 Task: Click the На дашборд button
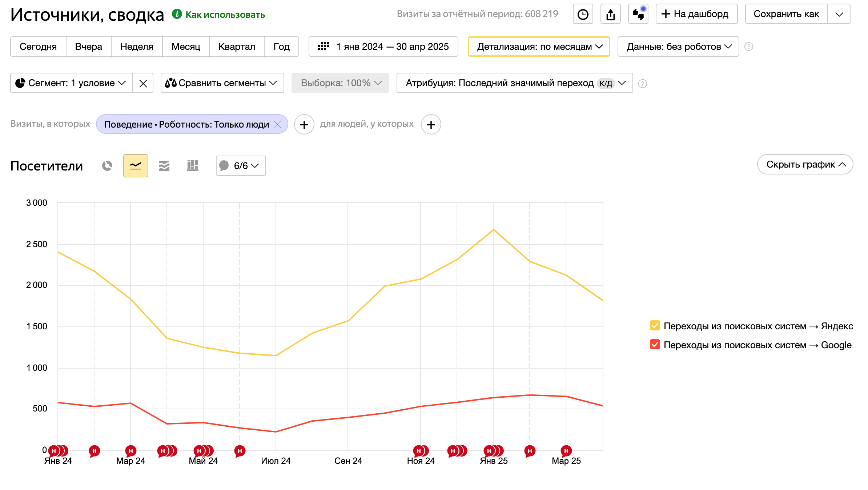(x=696, y=14)
